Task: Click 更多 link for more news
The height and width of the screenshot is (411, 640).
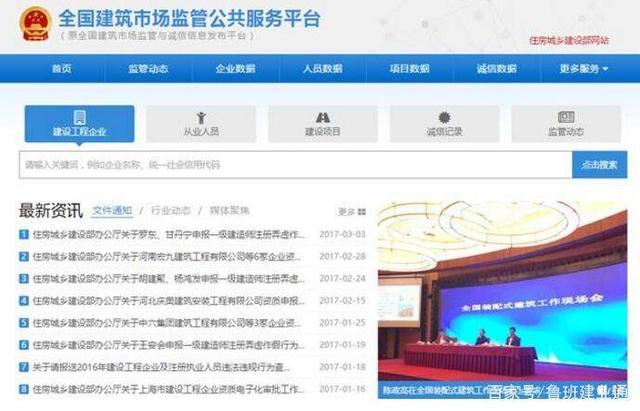Action: click(347, 211)
